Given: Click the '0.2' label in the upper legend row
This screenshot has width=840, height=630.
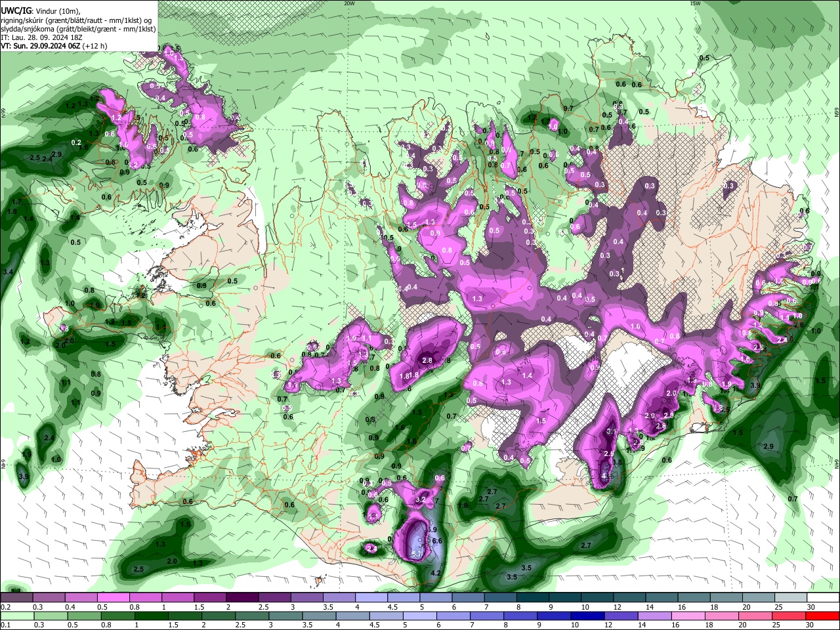Looking at the screenshot, I should point(5,607).
